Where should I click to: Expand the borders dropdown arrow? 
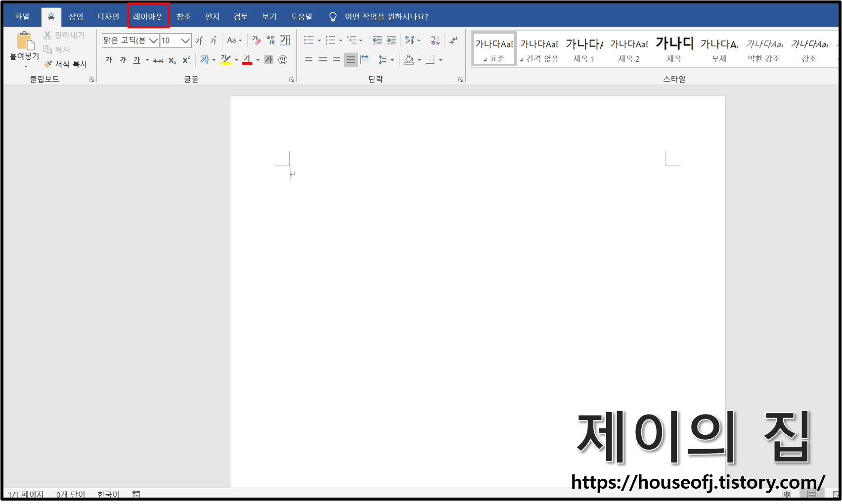441,60
